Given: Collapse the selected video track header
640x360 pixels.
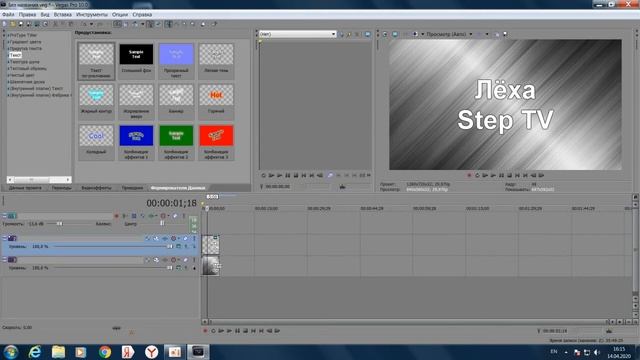Looking at the screenshot, I should (x=4, y=238).
